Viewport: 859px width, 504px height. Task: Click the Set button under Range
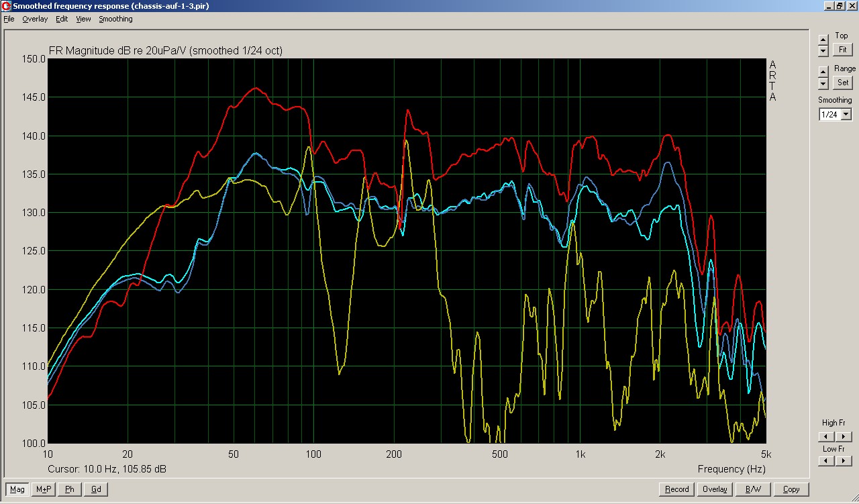pyautogui.click(x=842, y=83)
